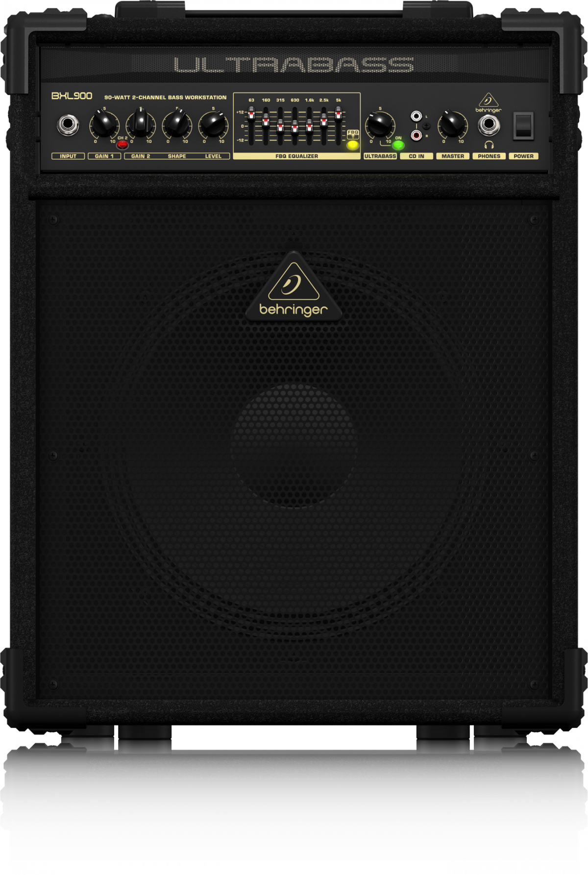Click the white left CD IN jack
Screen dimensions: 588x875
tap(416, 116)
